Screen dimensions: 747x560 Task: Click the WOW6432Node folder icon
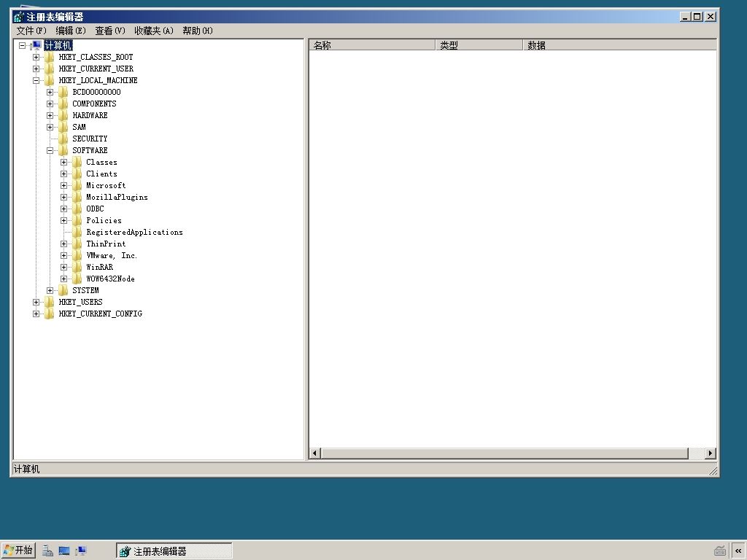(77, 279)
